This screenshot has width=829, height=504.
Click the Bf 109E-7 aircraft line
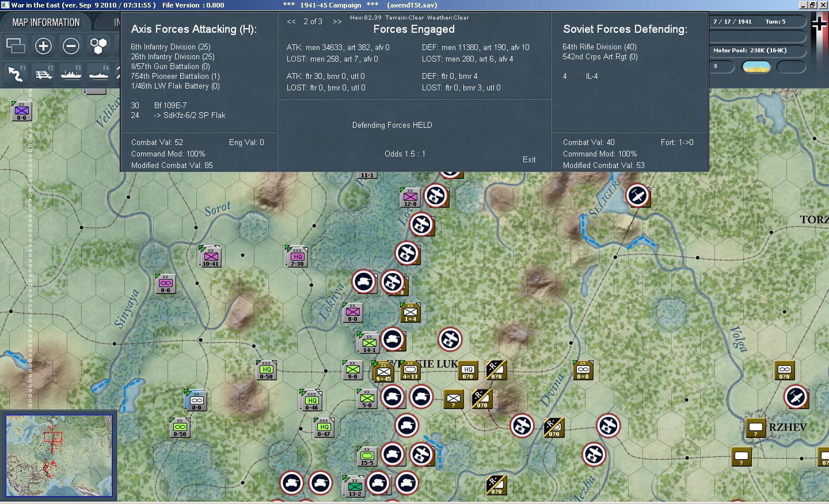pyautogui.click(x=159, y=105)
